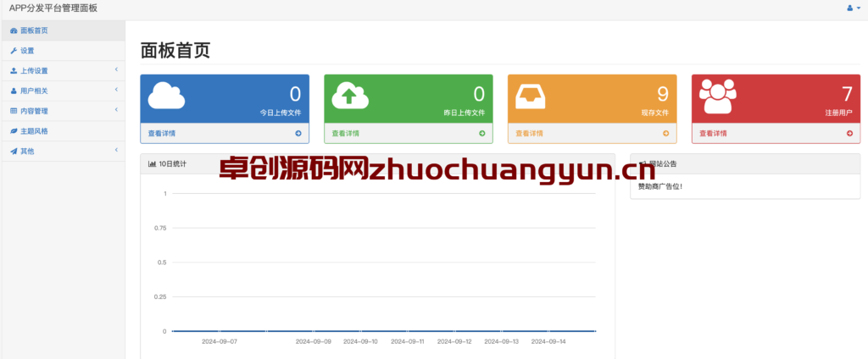Click the users group icon on the 注册用户 card

pyautogui.click(x=717, y=97)
